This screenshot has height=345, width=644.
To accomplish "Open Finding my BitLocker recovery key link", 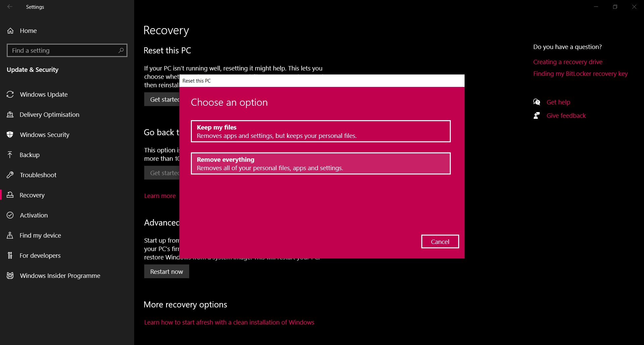I will pos(581,73).
